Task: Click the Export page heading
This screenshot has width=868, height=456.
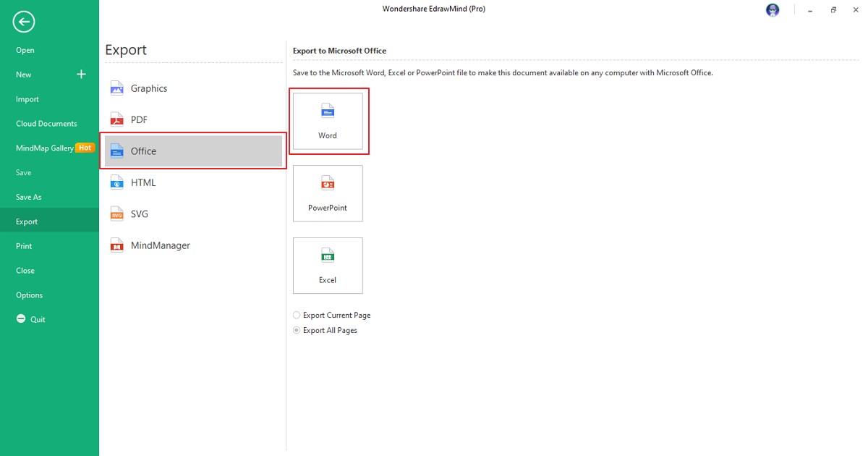Action: [126, 50]
